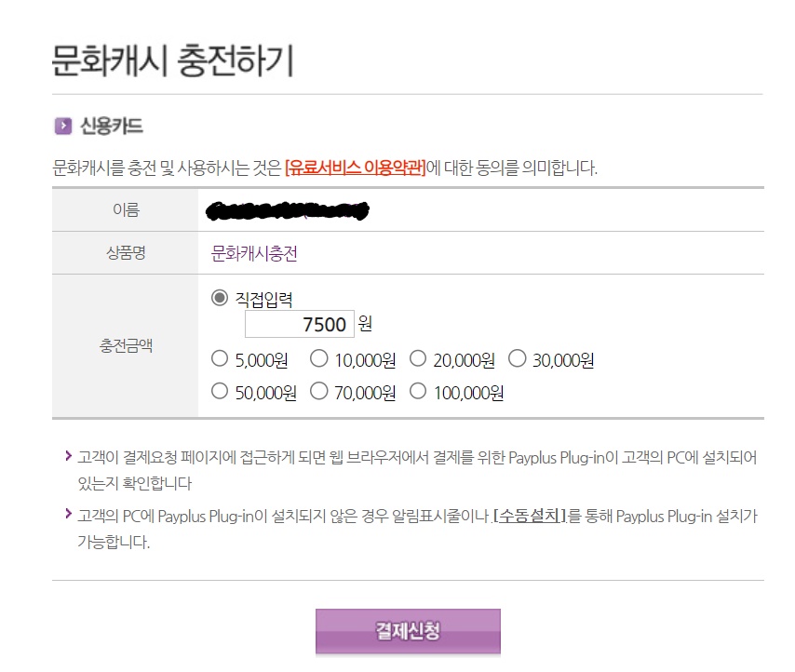
Task: Choose the 5,000원 charge amount
Action: pyautogui.click(x=220, y=358)
